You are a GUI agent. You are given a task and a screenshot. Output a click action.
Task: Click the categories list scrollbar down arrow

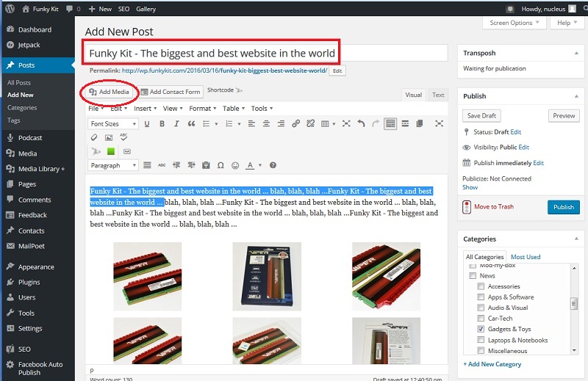[574, 350]
